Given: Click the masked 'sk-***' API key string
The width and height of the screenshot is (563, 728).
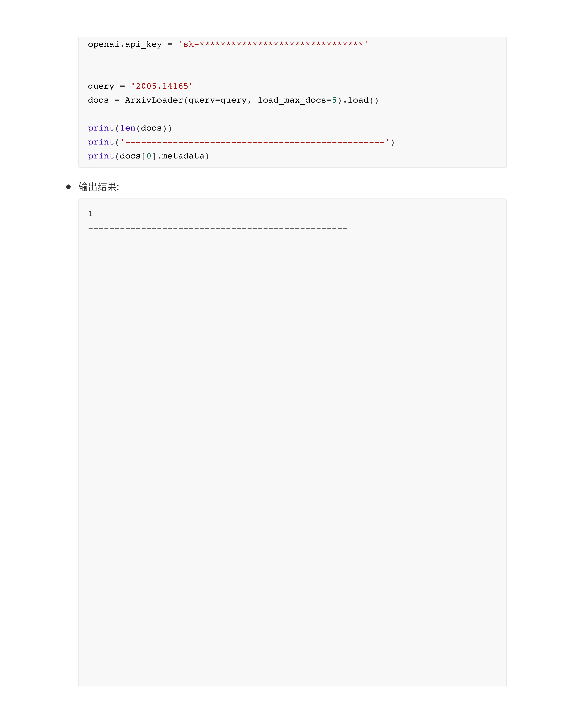Looking at the screenshot, I should (x=273, y=44).
